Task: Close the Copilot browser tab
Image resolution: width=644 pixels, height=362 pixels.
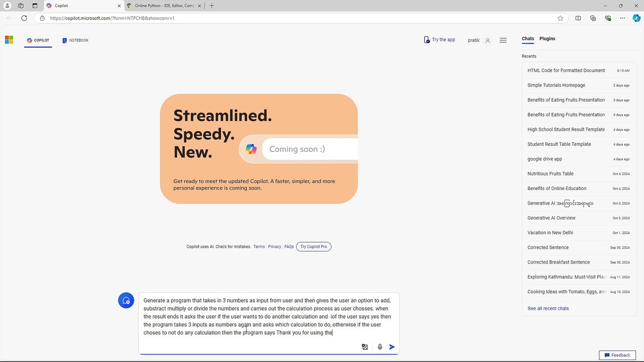Action: 119,6
